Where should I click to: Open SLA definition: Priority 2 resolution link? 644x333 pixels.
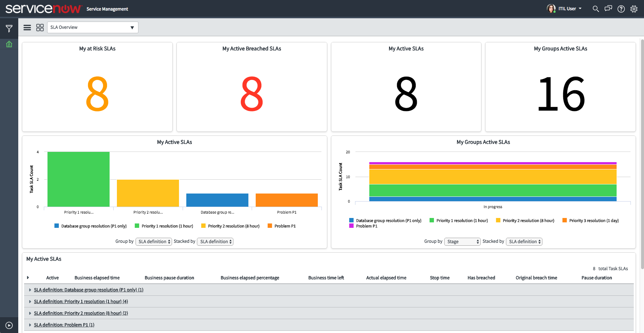(x=81, y=313)
